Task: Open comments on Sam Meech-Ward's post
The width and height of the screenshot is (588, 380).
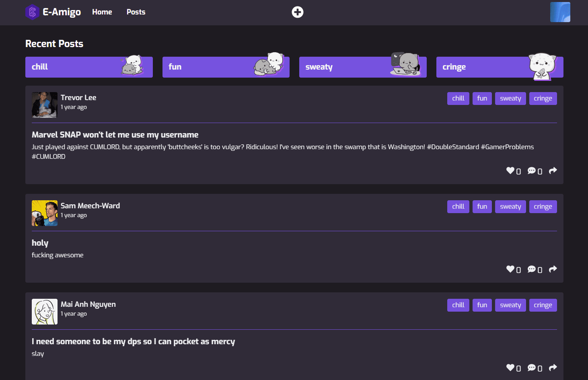Action: click(x=532, y=269)
